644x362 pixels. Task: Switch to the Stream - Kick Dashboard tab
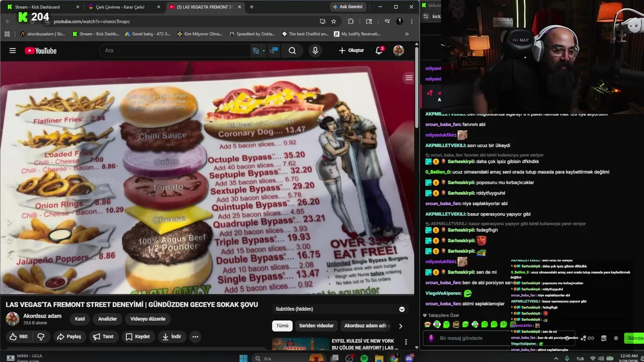(42, 7)
